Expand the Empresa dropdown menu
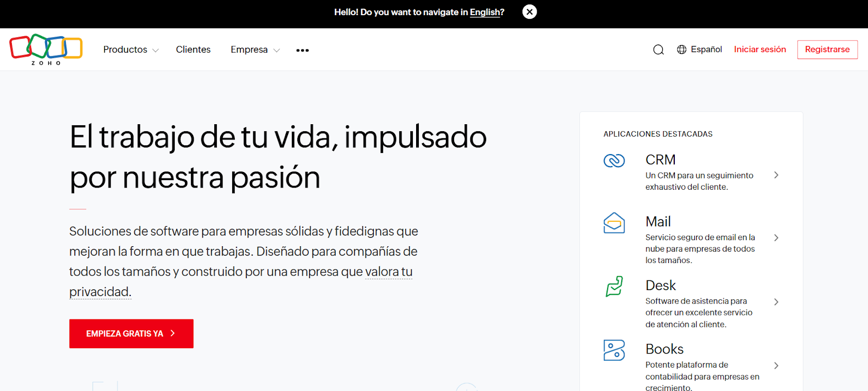868x391 pixels. (255, 49)
